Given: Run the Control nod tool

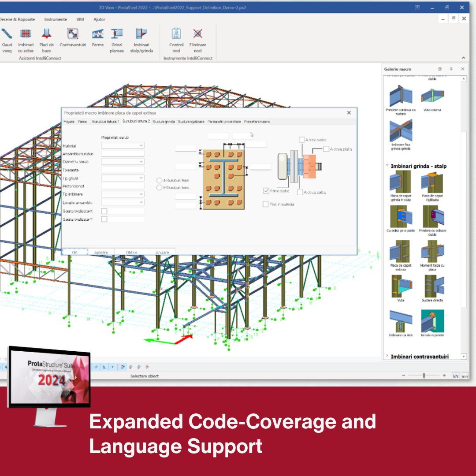Looking at the screenshot, I should 176,41.
